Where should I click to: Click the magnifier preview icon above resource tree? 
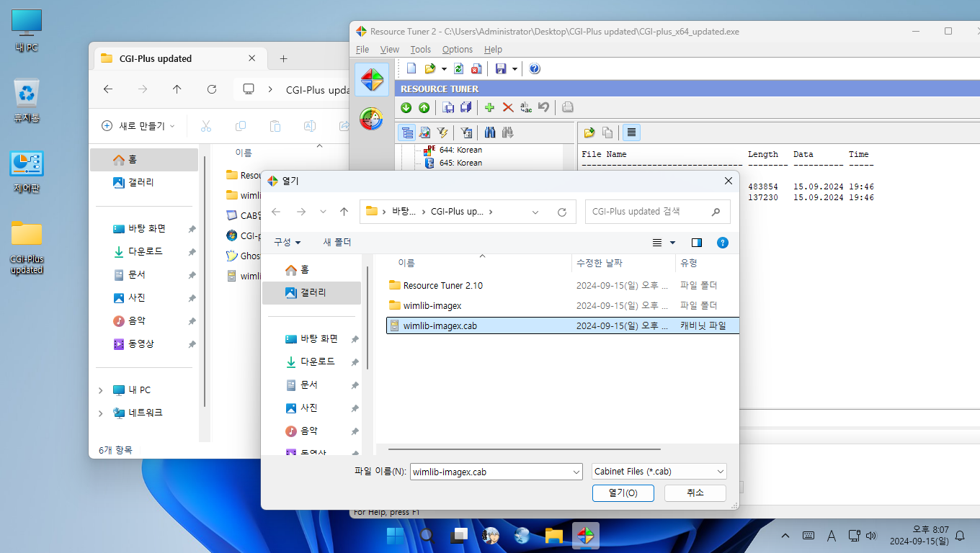[x=425, y=132]
